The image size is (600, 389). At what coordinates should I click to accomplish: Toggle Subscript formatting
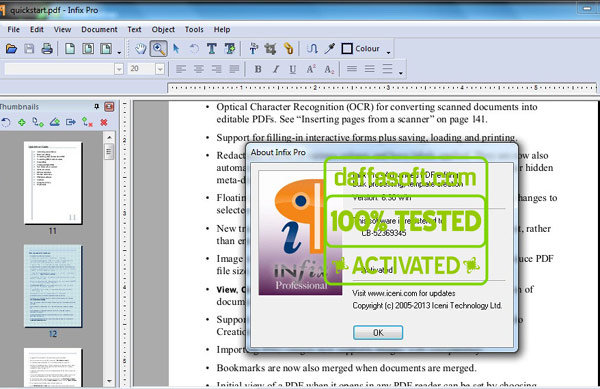(x=329, y=69)
